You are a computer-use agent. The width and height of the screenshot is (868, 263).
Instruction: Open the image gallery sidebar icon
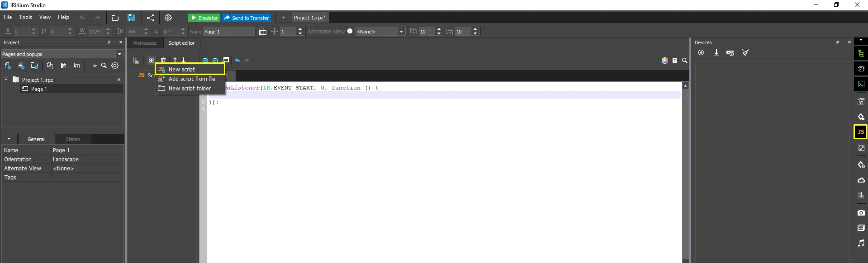[861, 228]
